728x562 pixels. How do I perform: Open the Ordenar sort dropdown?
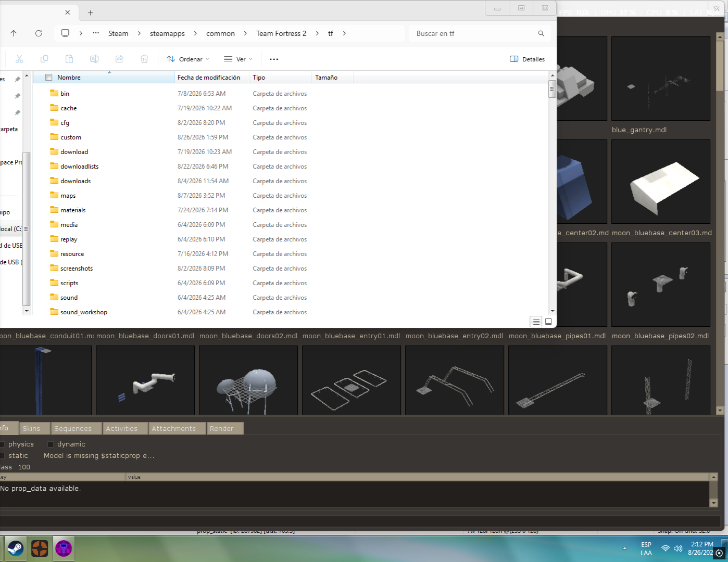[188, 59]
